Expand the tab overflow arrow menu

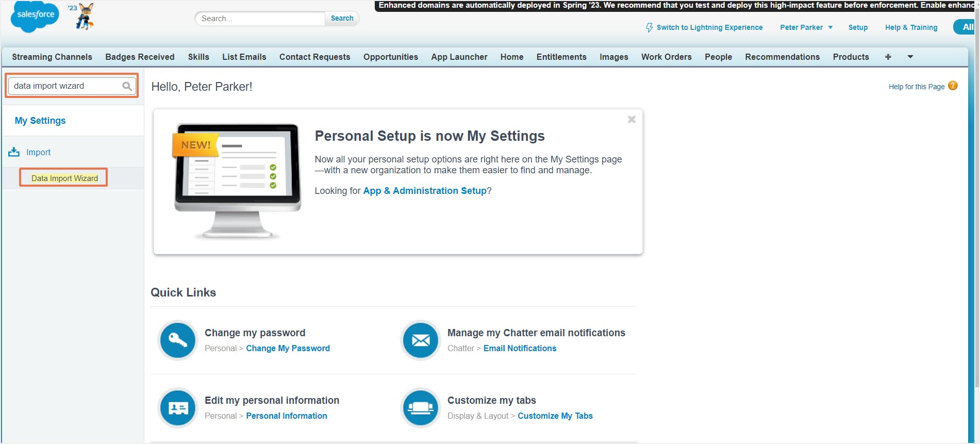910,57
